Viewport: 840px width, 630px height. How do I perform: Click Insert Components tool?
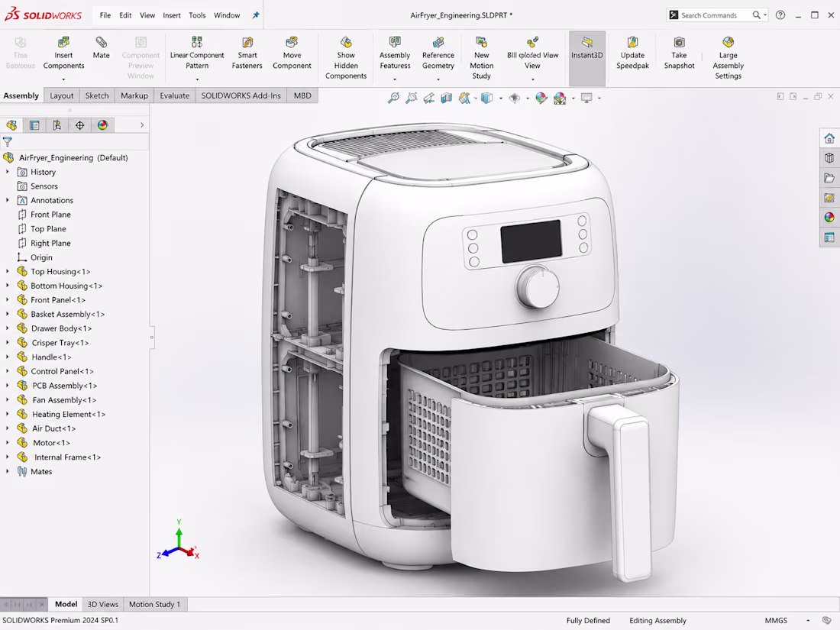pos(63,53)
